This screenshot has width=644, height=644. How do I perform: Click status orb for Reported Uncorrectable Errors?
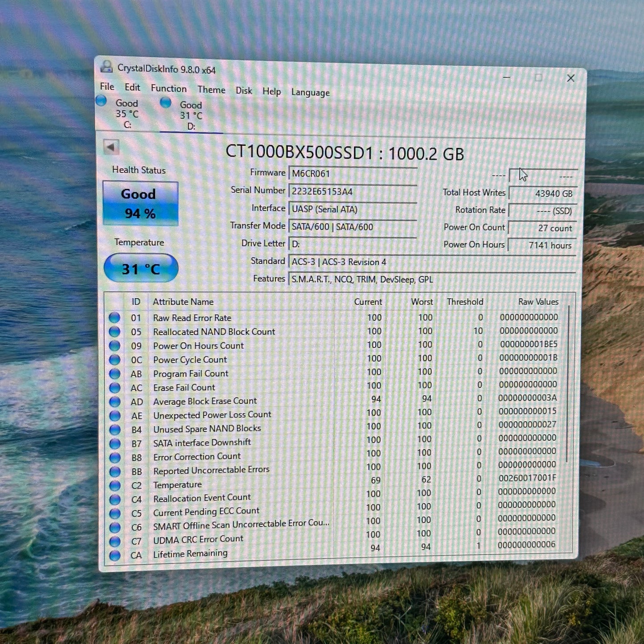[x=115, y=472]
